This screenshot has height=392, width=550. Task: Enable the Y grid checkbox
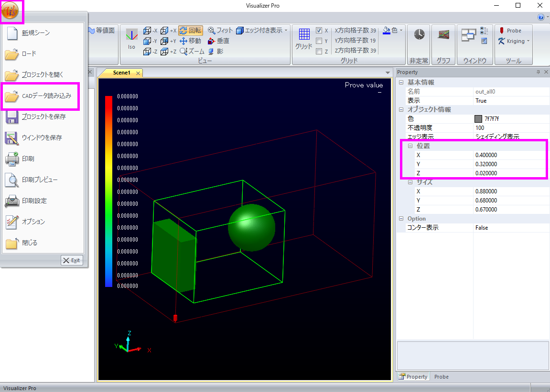319,41
